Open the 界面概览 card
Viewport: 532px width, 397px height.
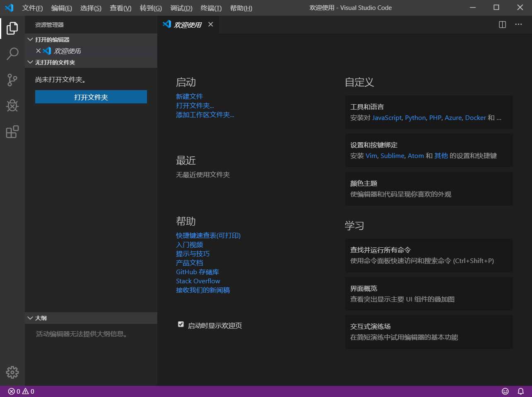pyautogui.click(x=429, y=294)
